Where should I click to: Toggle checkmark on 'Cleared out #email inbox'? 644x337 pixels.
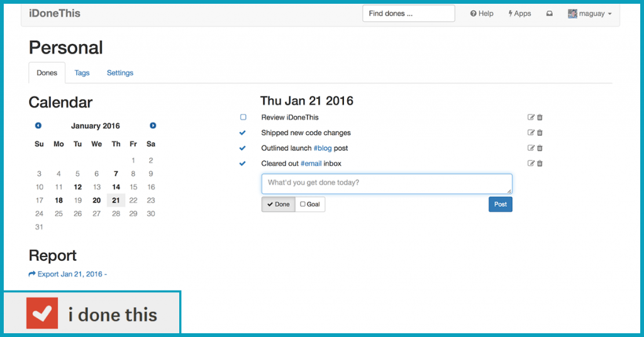(x=242, y=163)
